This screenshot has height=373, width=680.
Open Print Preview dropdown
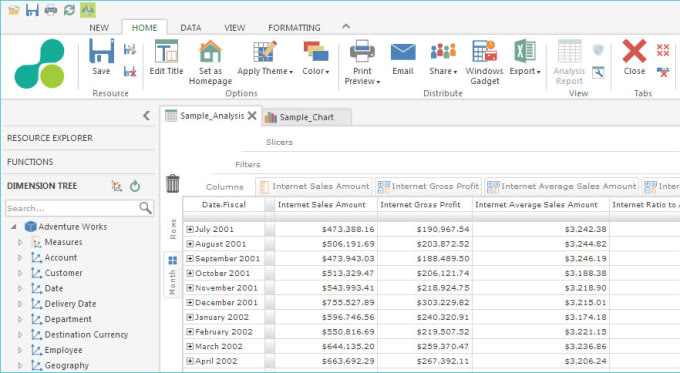click(362, 62)
